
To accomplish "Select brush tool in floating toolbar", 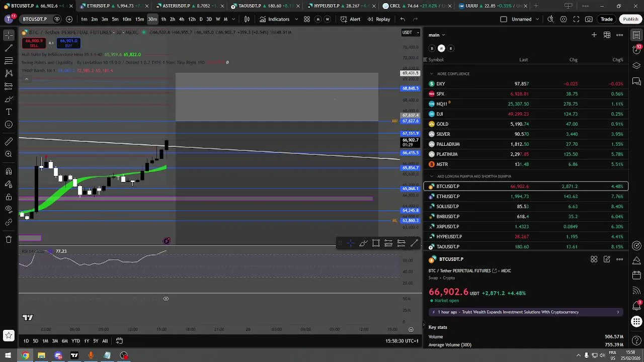I will pos(363,243).
